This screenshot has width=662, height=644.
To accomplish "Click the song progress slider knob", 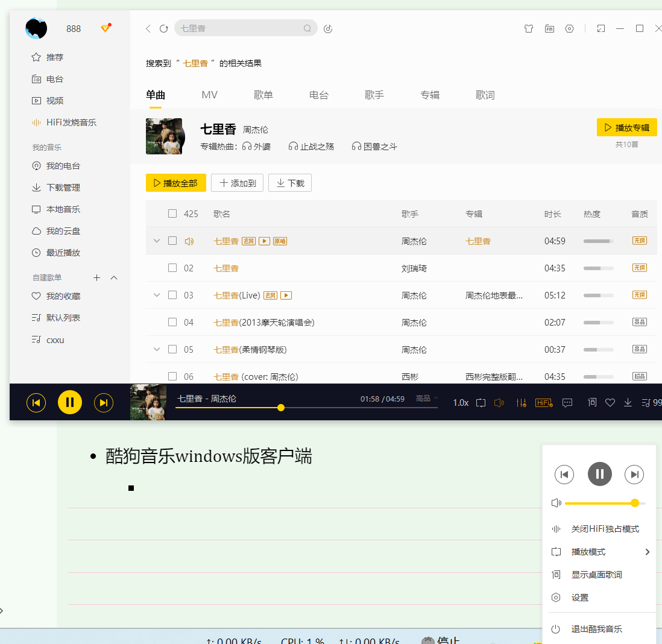I will coord(281,408).
